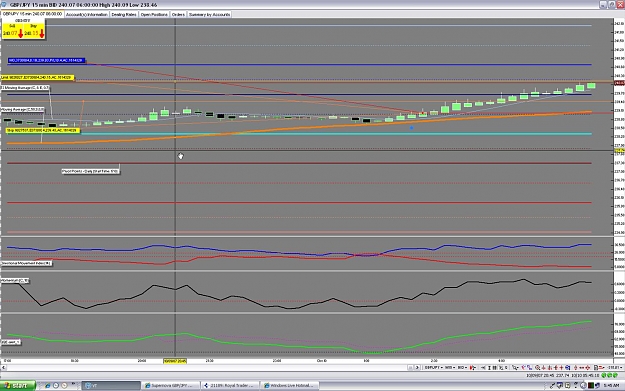Click the Momentum indicator label
The width and height of the screenshot is (625, 391).
click(x=15, y=281)
